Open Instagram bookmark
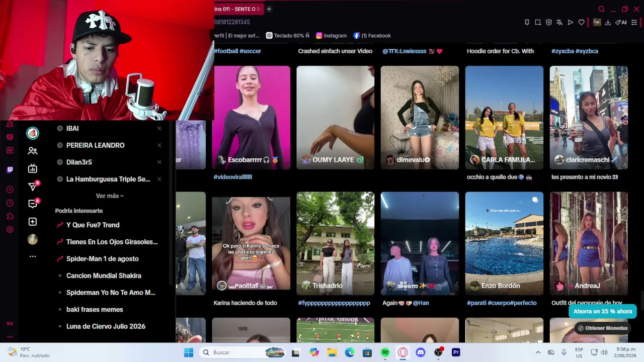This screenshot has width=644, height=362. pyautogui.click(x=331, y=36)
